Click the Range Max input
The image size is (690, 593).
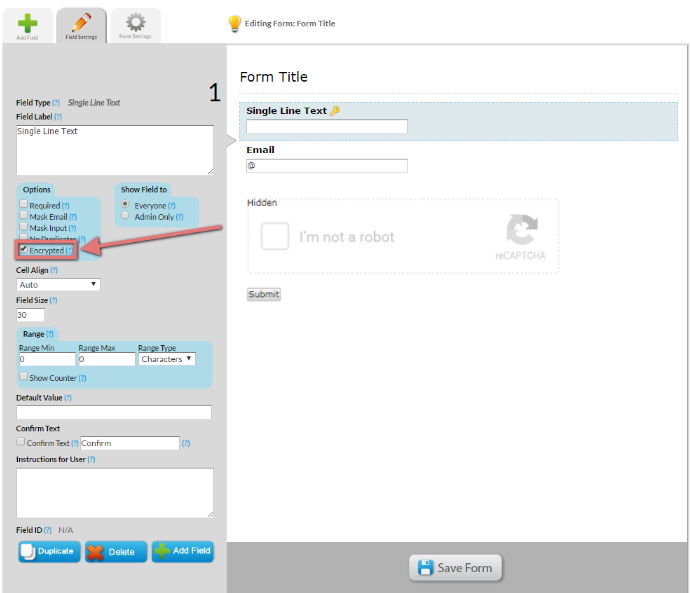[x=107, y=359]
